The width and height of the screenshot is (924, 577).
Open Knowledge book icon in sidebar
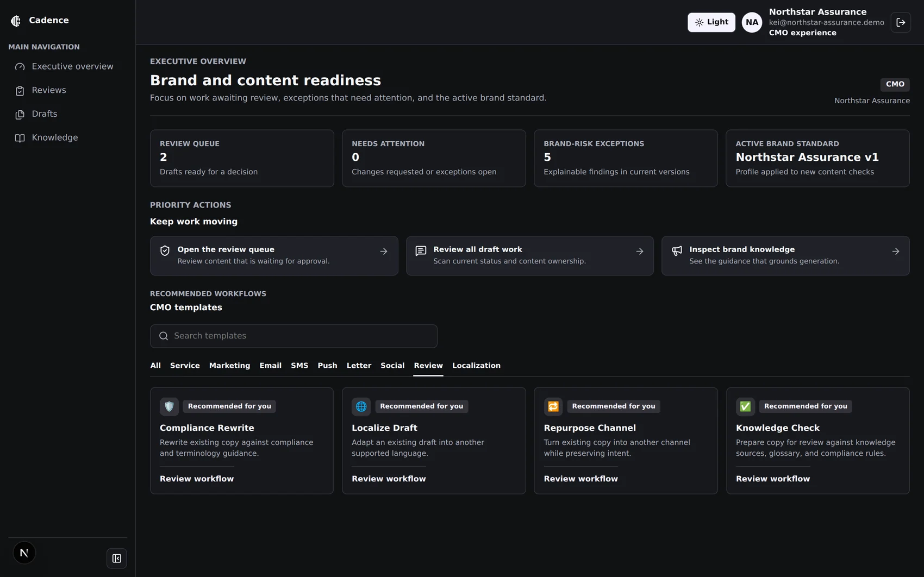point(20,138)
